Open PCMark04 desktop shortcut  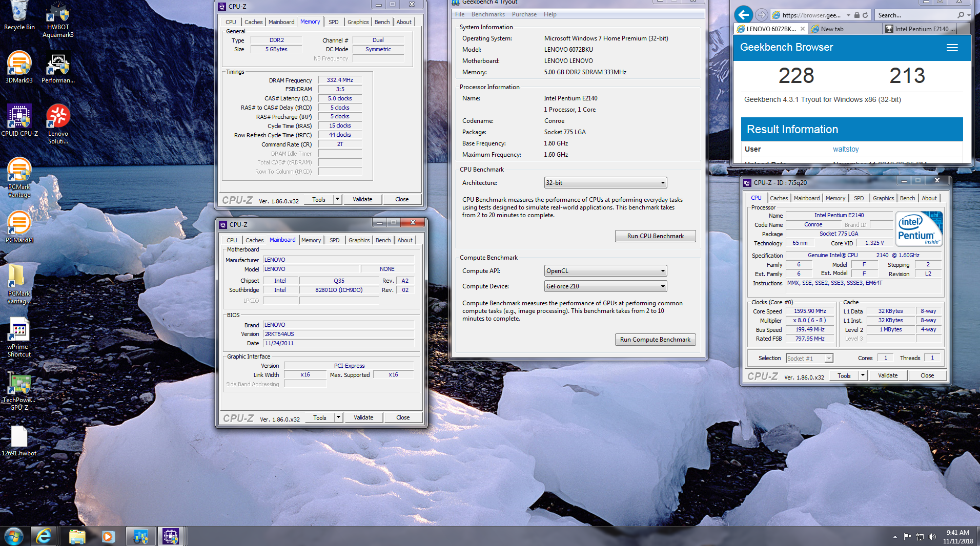click(19, 227)
